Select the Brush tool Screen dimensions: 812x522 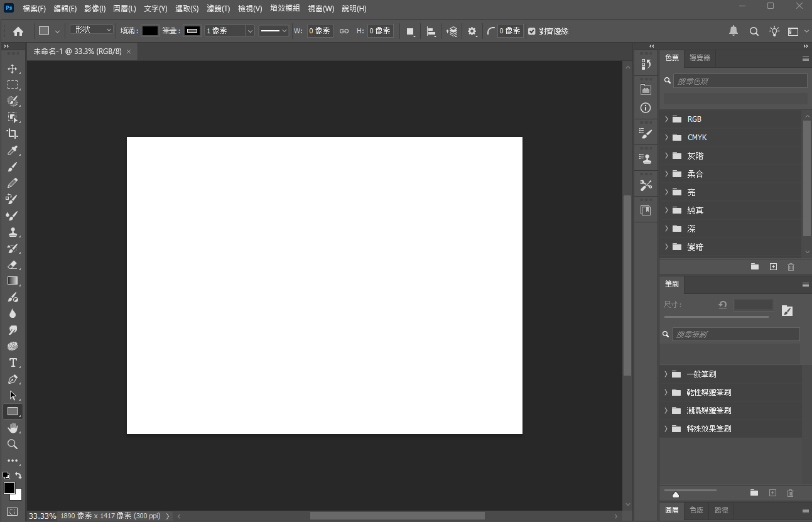tap(12, 166)
